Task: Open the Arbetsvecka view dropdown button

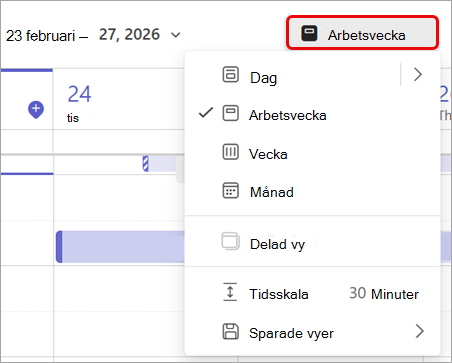Action: pos(362,33)
